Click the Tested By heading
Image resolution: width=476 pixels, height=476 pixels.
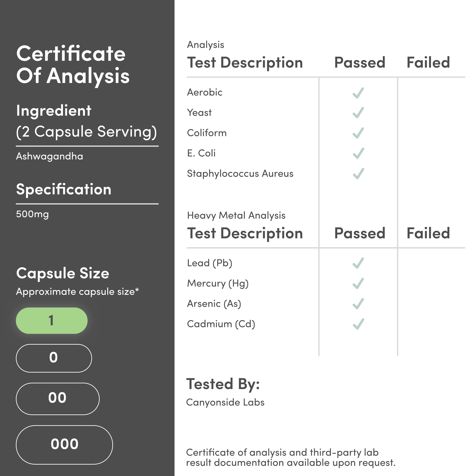(x=223, y=384)
